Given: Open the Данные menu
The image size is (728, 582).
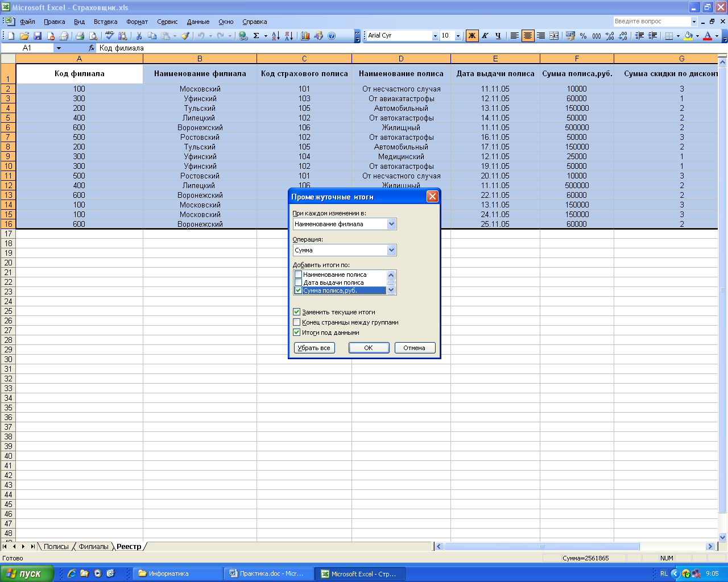Looking at the screenshot, I should point(198,22).
